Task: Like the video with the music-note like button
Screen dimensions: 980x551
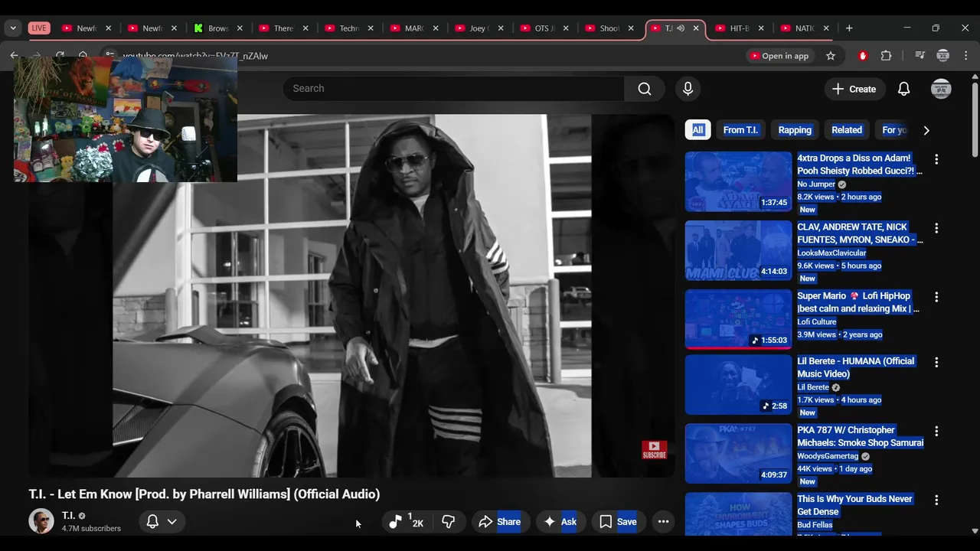Action: (x=406, y=522)
